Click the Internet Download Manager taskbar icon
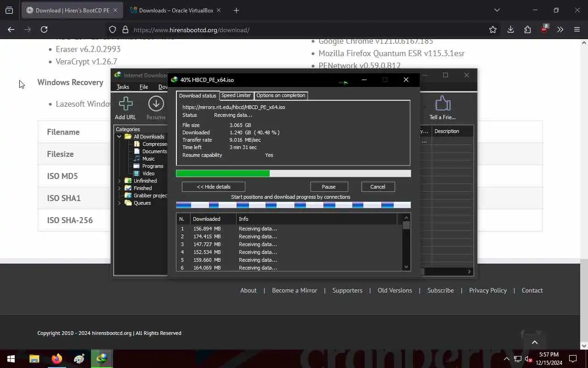 pyautogui.click(x=102, y=359)
